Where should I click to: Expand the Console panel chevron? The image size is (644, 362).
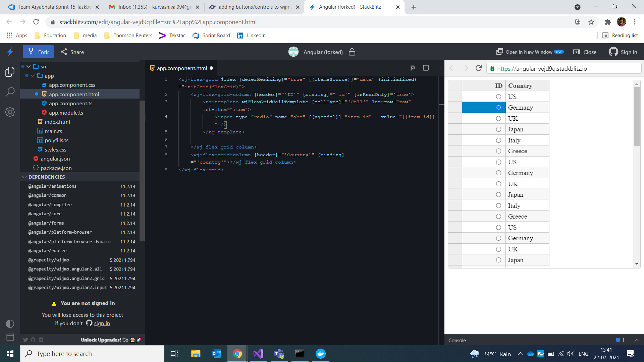(636, 340)
